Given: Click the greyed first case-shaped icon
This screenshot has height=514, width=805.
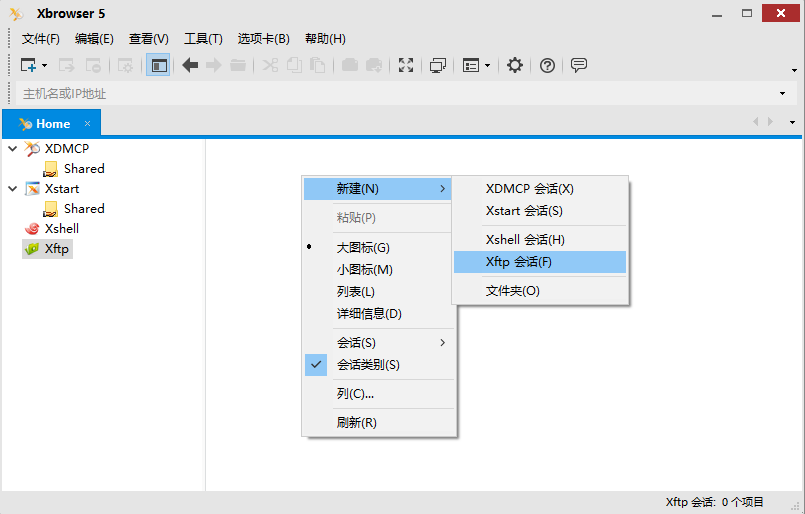Looking at the screenshot, I should tap(350, 65).
